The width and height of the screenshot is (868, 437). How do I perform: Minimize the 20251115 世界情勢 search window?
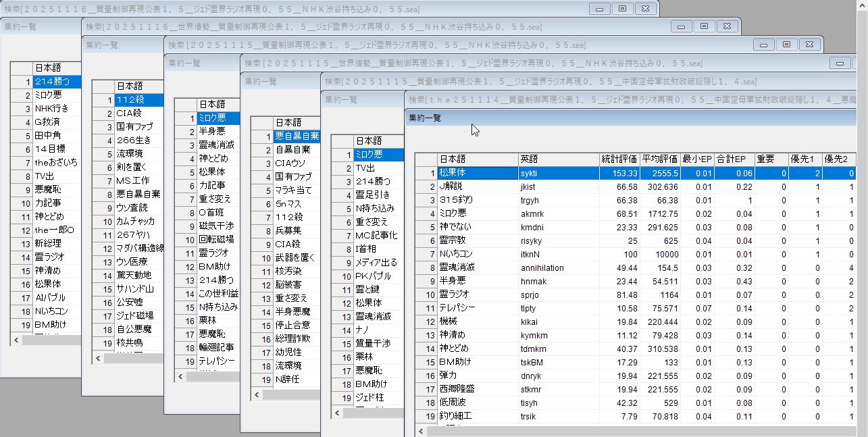click(x=841, y=63)
